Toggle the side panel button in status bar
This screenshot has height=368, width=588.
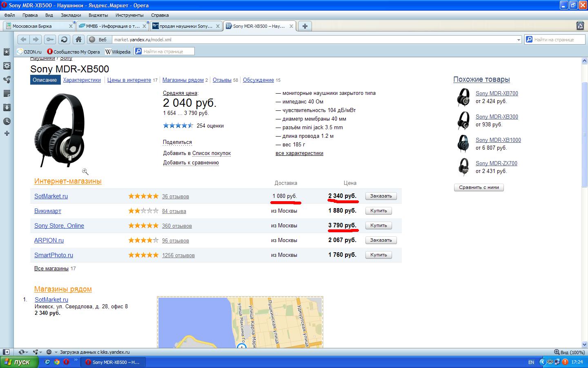6,352
